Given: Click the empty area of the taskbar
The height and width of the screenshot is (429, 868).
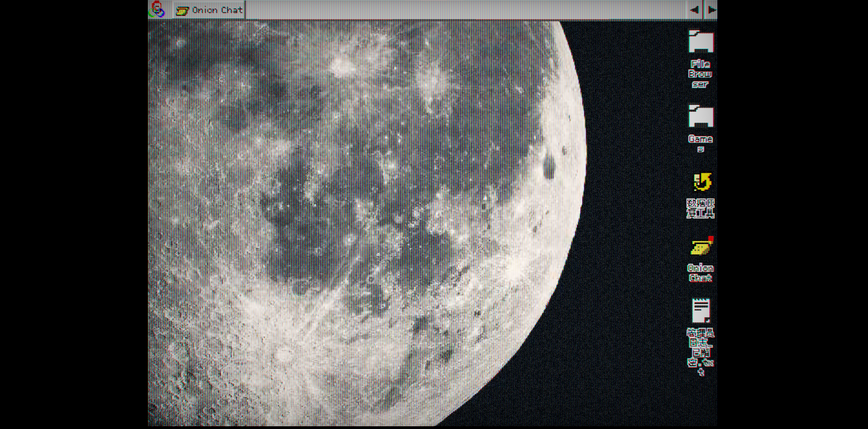Looking at the screenshot, I should pos(455,10).
